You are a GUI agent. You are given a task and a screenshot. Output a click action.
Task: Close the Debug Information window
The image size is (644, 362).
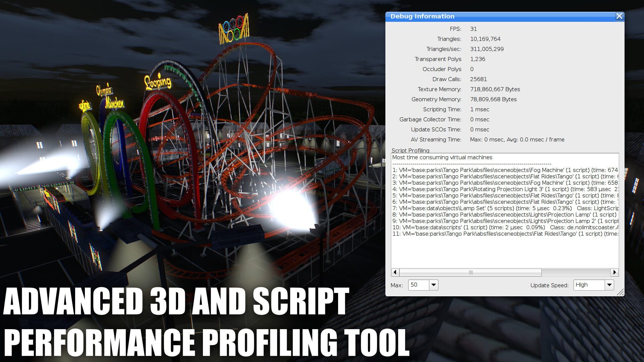pos(619,16)
